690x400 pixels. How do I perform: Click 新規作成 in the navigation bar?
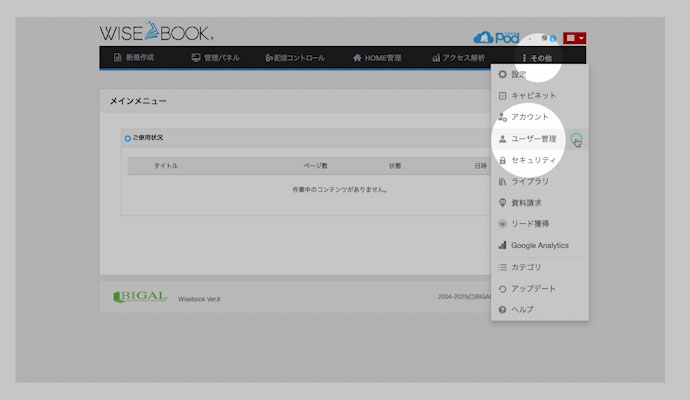coord(134,58)
